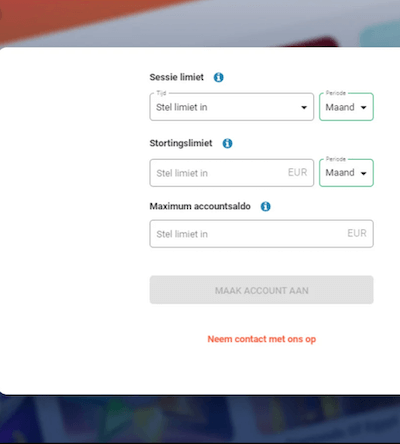Focus the Maximum accountsaldo amount field
The image size is (400, 444).
pyautogui.click(x=261, y=234)
